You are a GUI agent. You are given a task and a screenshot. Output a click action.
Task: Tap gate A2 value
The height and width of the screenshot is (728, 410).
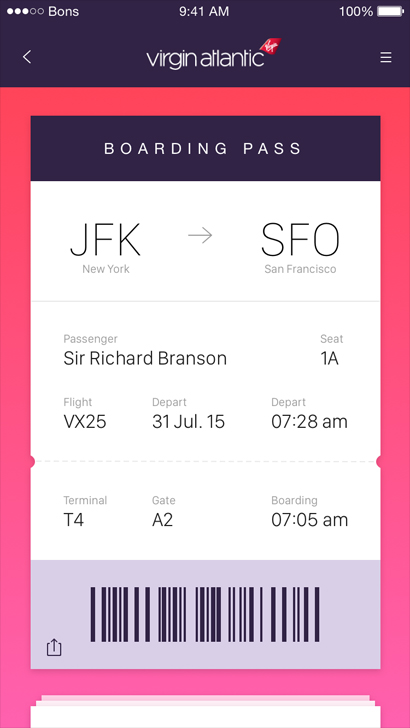163,520
